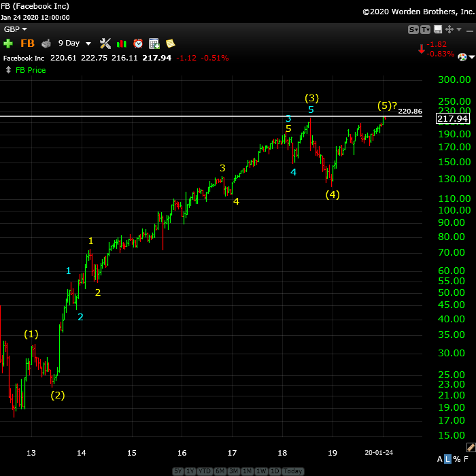Minimize chart pane with dash icon
The image size is (476, 476).
(469, 31)
